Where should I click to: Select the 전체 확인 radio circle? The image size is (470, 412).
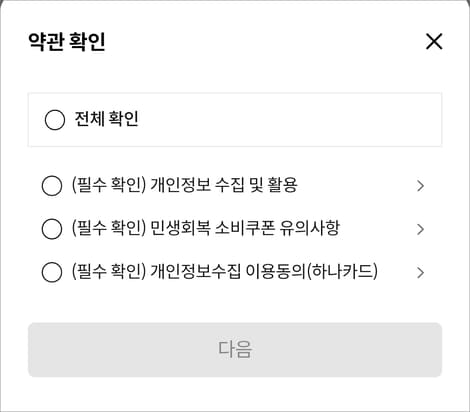click(x=55, y=120)
